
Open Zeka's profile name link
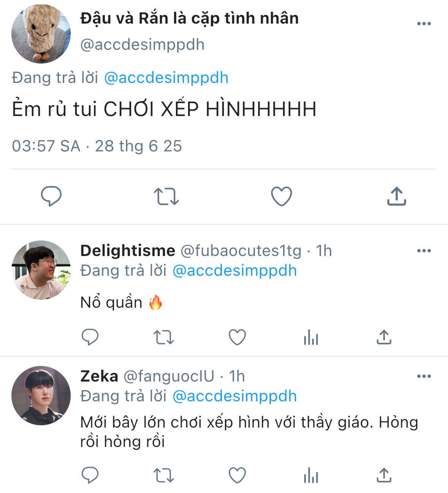(x=99, y=376)
